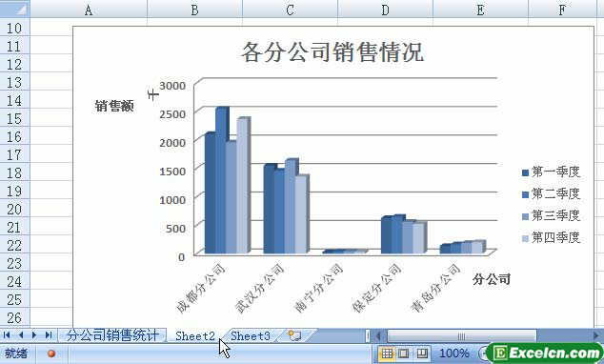Select column C header

(x=290, y=9)
